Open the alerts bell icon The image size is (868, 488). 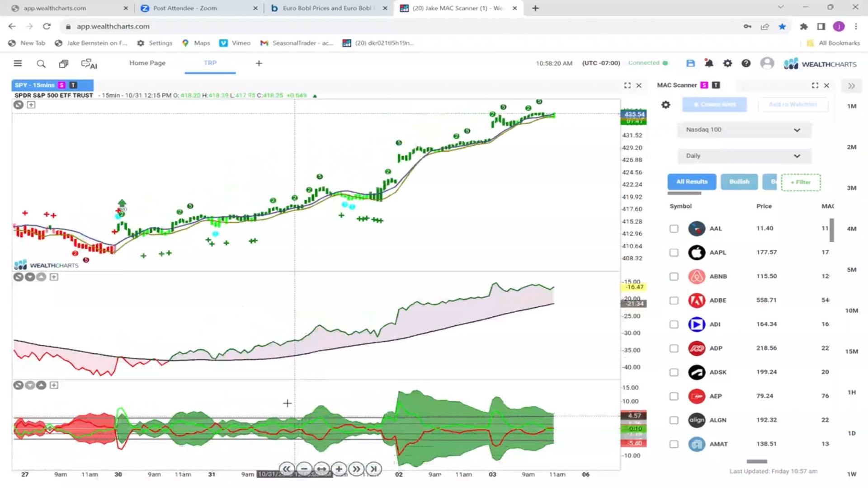click(709, 63)
